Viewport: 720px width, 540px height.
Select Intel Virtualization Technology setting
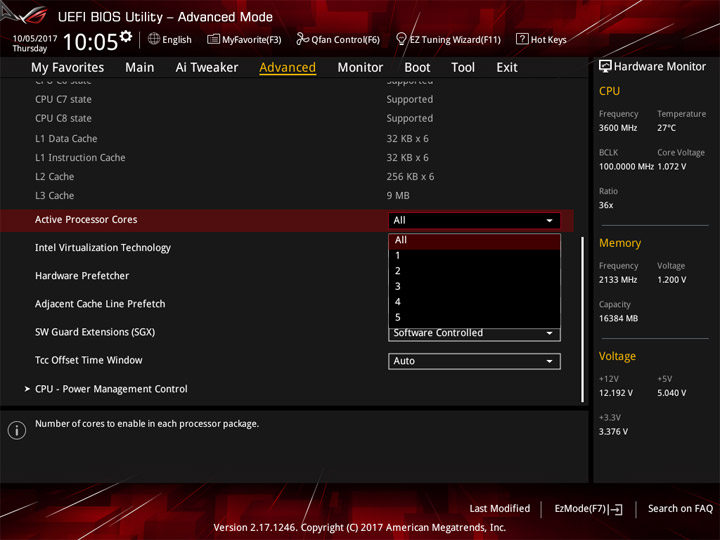pyautogui.click(x=103, y=248)
